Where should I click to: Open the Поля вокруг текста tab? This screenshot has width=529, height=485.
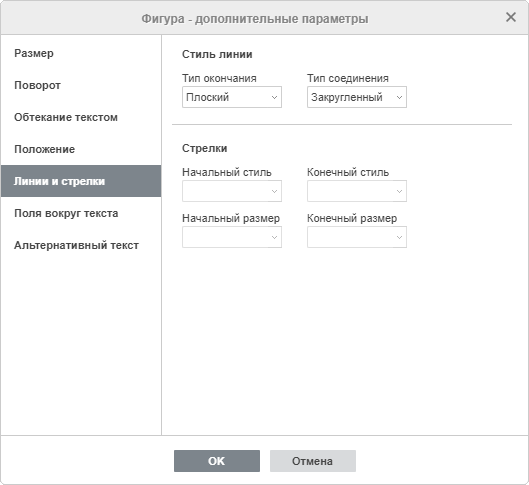click(x=81, y=213)
